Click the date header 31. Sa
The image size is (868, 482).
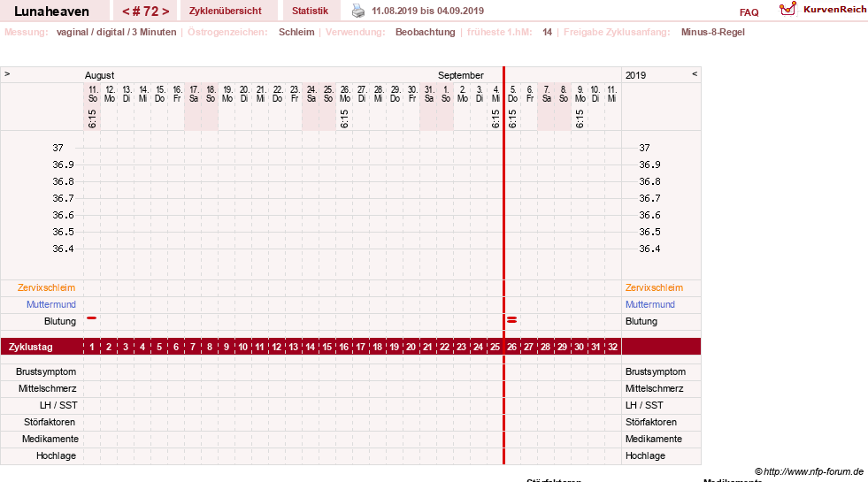coord(429,94)
